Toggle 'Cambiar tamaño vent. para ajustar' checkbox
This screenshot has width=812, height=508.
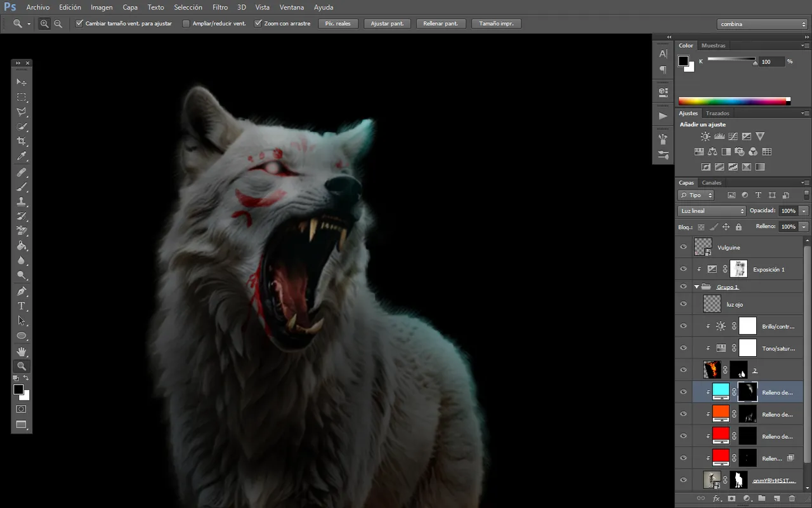(x=79, y=23)
